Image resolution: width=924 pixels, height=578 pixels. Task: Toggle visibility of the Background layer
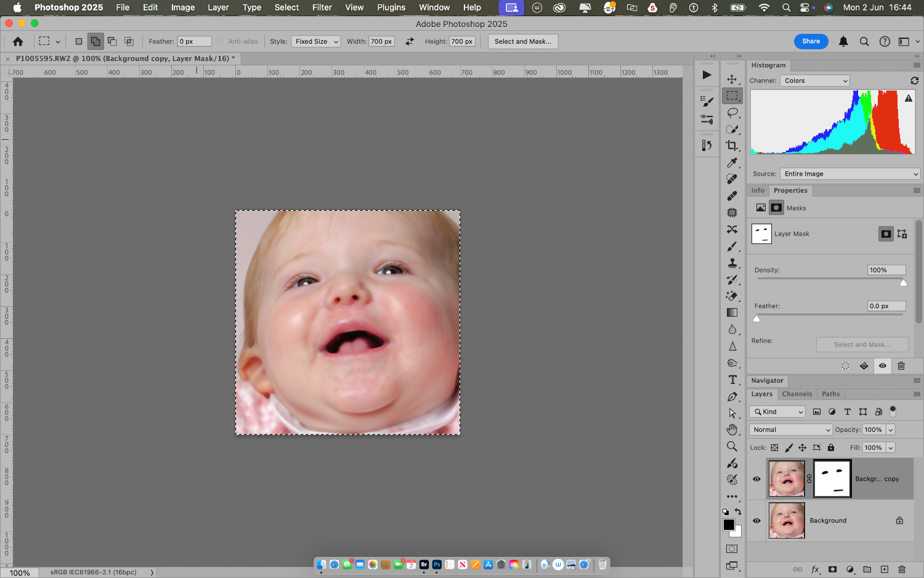click(756, 521)
